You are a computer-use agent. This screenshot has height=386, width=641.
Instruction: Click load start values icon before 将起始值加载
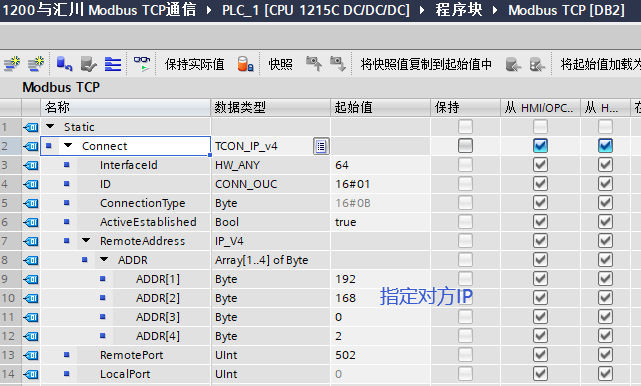tap(537, 64)
